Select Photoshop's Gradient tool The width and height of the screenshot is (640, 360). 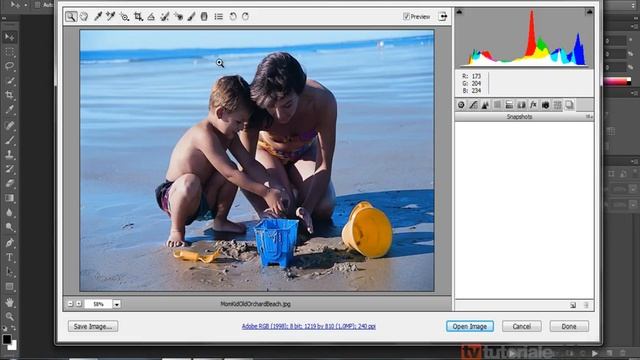click(10, 198)
